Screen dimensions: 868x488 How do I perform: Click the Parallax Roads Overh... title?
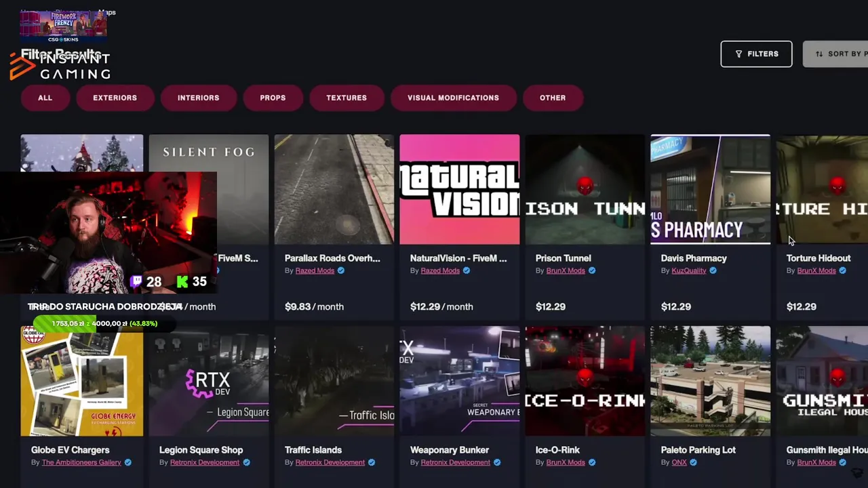coord(332,258)
